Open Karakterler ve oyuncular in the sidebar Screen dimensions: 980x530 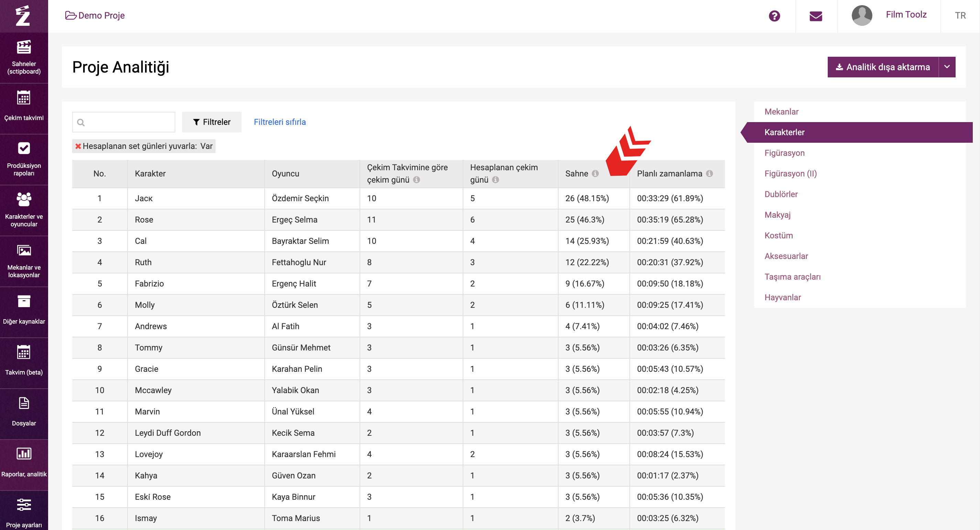coord(24,210)
